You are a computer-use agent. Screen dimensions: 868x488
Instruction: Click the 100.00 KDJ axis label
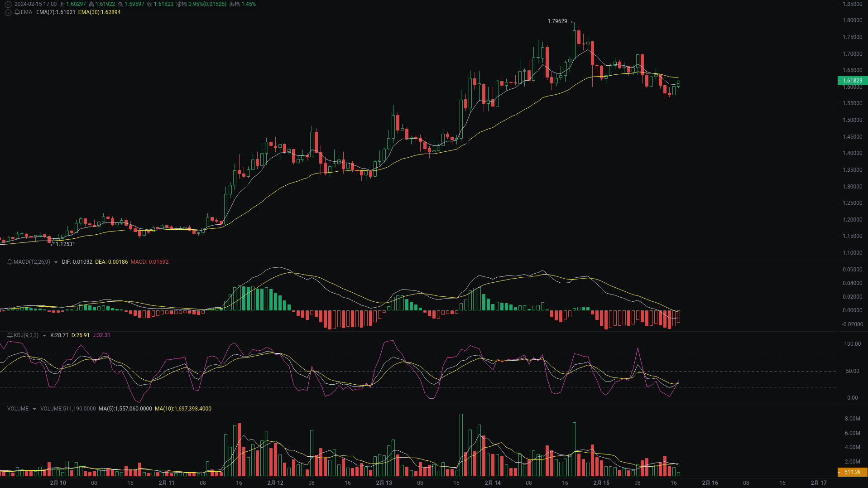[x=853, y=344]
